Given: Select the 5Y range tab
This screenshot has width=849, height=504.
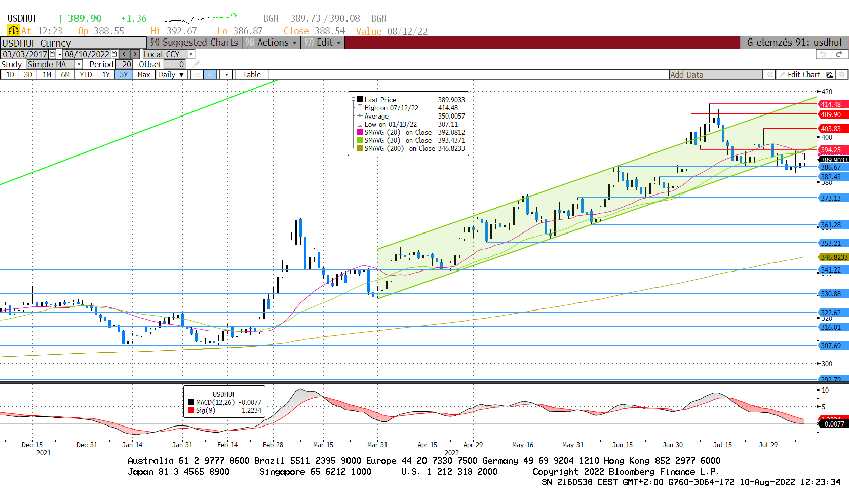Looking at the screenshot, I should 124,75.
